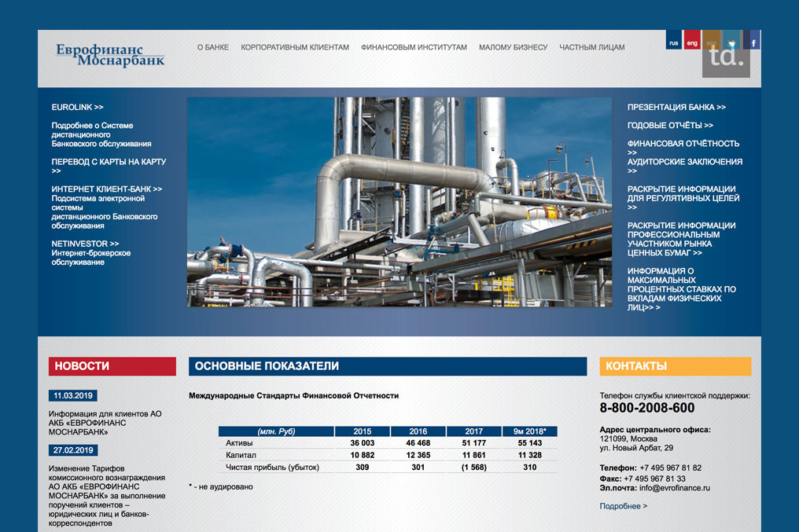
Task: Select news date 27.02.2019
Action: click(73, 450)
